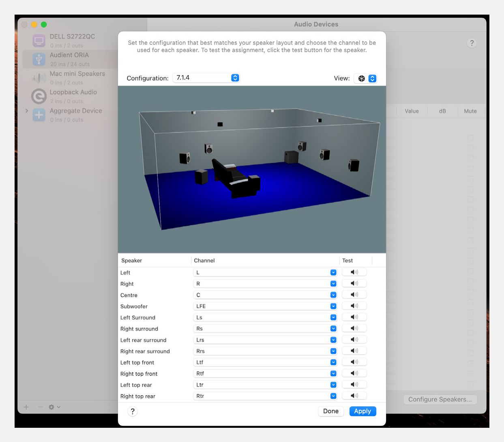Test the Left speaker
This screenshot has width=504, height=442.
click(354, 272)
